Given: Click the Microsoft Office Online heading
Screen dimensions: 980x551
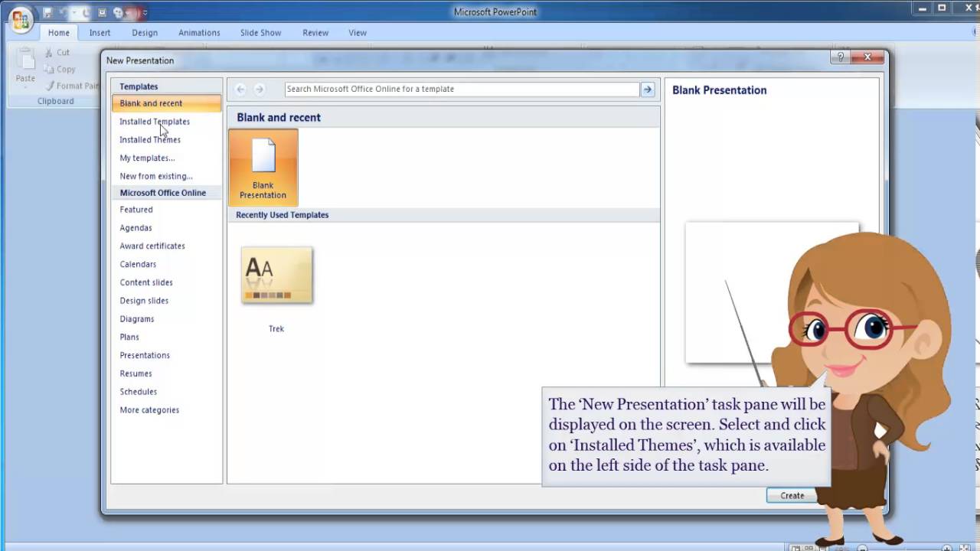Looking at the screenshot, I should point(162,193).
